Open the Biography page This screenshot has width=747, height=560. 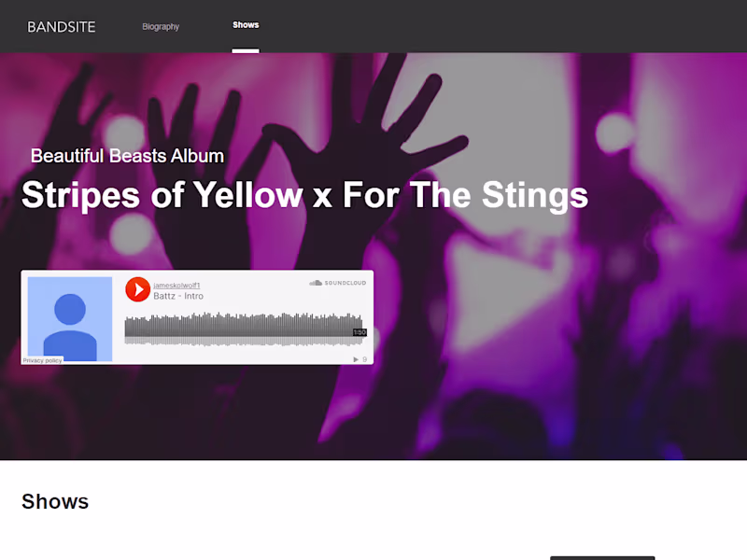point(161,27)
